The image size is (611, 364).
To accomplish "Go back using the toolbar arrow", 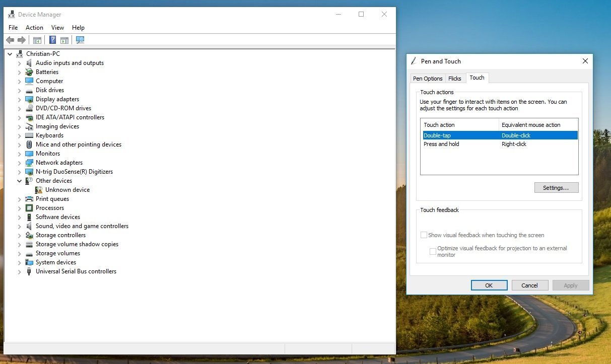I will [10, 40].
